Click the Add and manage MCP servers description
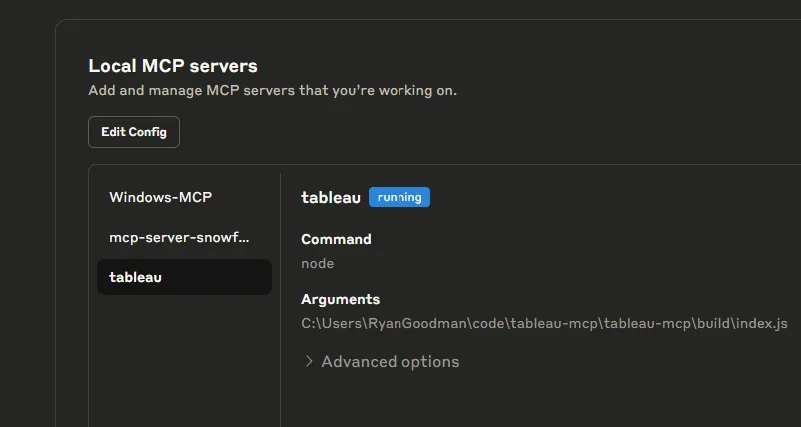The image size is (801, 427). click(273, 91)
